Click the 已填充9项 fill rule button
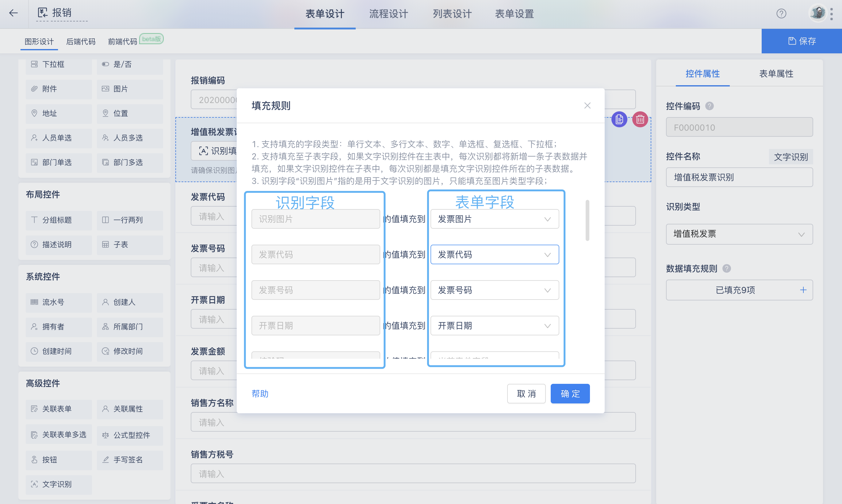 [x=739, y=290]
